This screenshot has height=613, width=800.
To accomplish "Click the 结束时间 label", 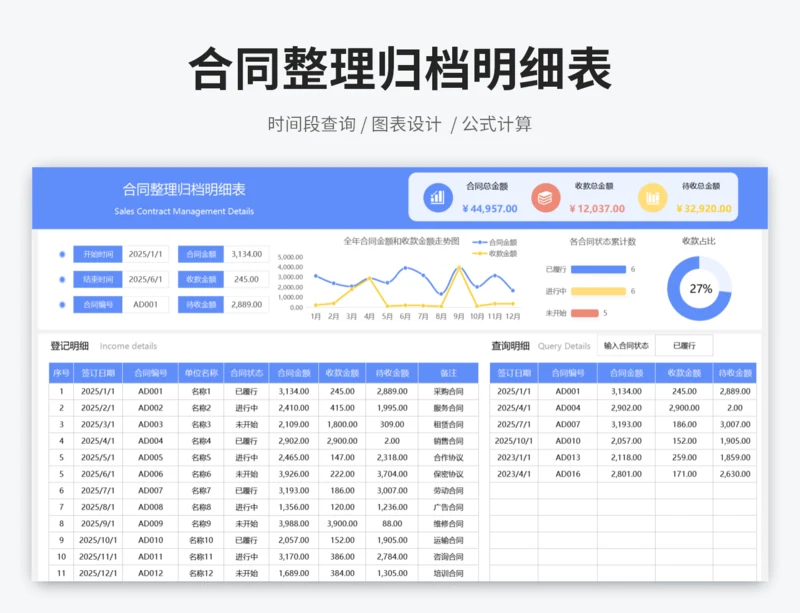I will (x=98, y=279).
